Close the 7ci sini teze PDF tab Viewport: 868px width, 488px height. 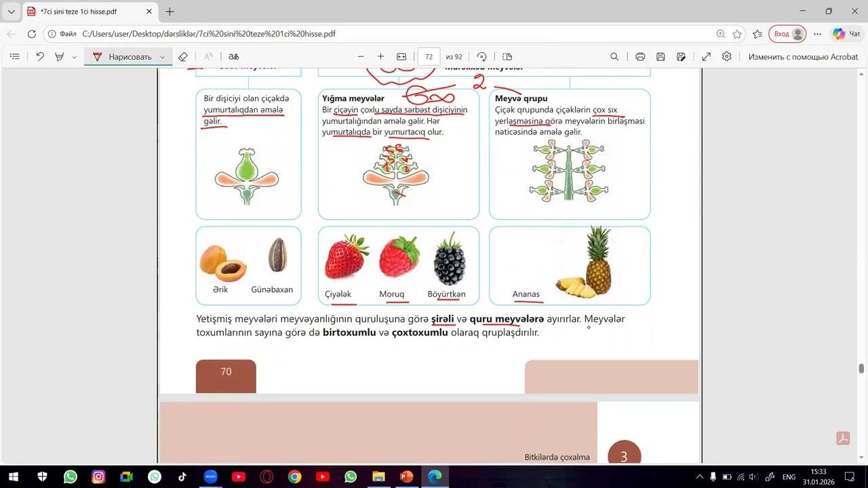coord(149,12)
